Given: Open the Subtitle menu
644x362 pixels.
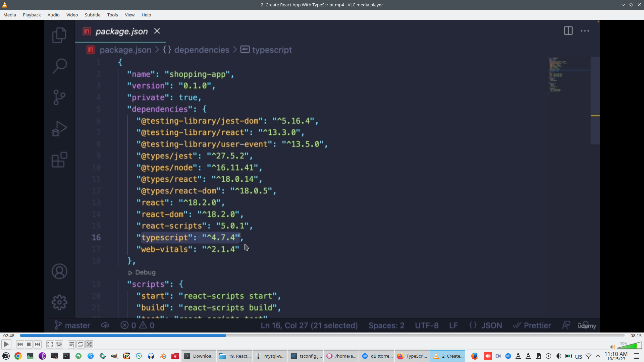Looking at the screenshot, I should click(92, 15).
